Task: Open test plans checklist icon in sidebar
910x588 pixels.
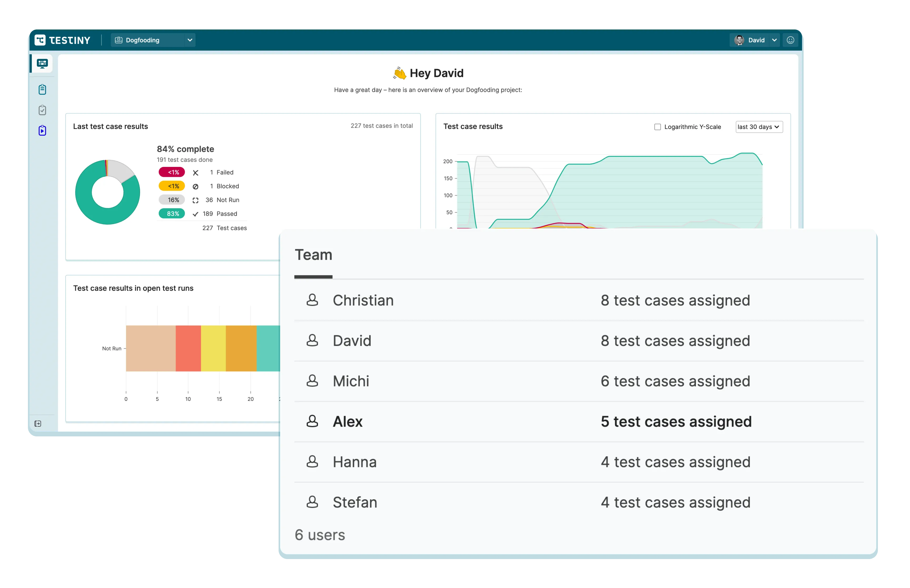Action: coord(42,110)
